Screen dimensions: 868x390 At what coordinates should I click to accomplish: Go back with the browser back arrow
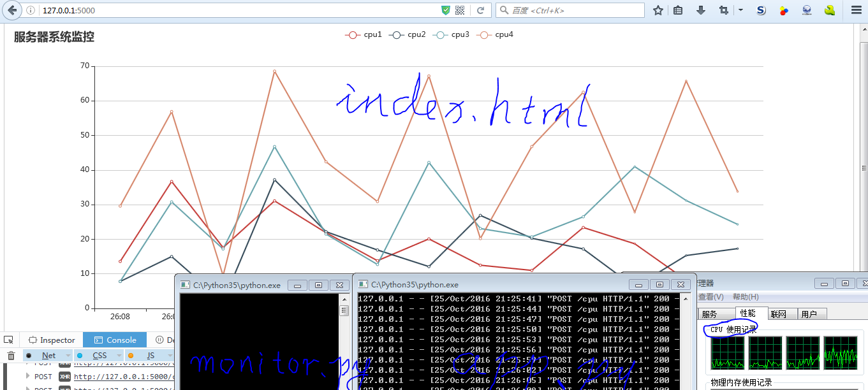(x=12, y=10)
